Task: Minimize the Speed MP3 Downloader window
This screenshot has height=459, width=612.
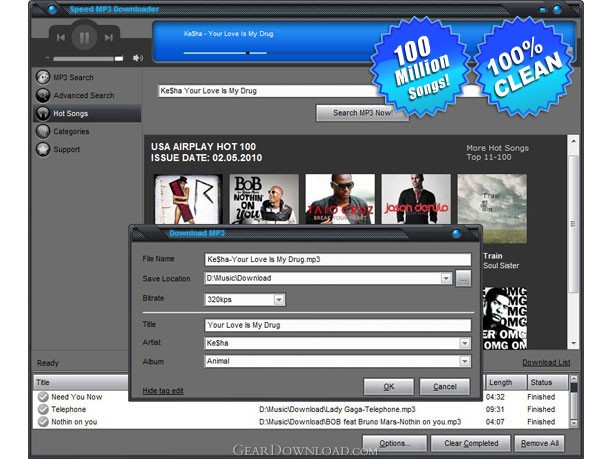Action: (543, 10)
